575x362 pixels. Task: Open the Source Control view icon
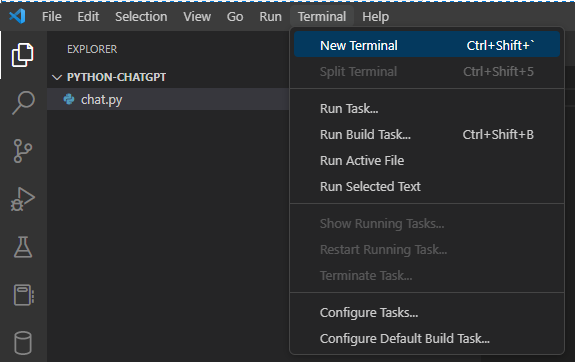(x=23, y=151)
